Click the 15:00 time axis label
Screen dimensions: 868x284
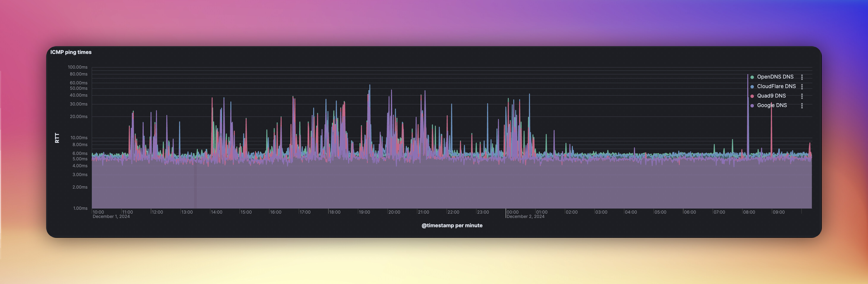[246, 212]
